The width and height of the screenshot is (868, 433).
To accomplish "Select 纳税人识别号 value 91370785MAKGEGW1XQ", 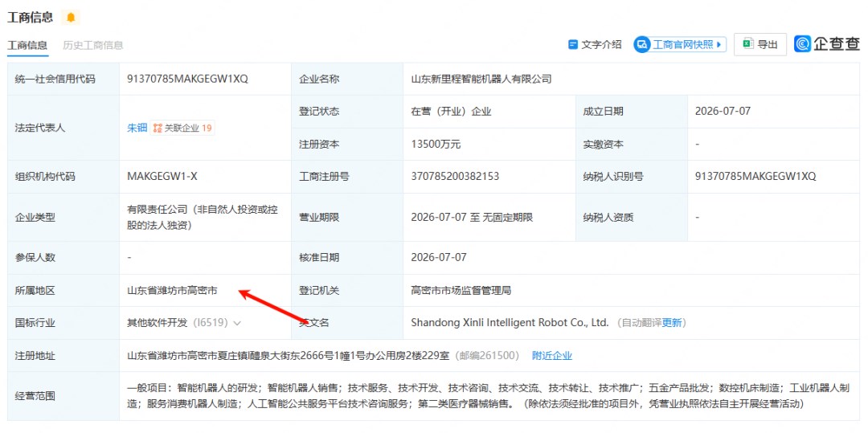I will click(755, 177).
